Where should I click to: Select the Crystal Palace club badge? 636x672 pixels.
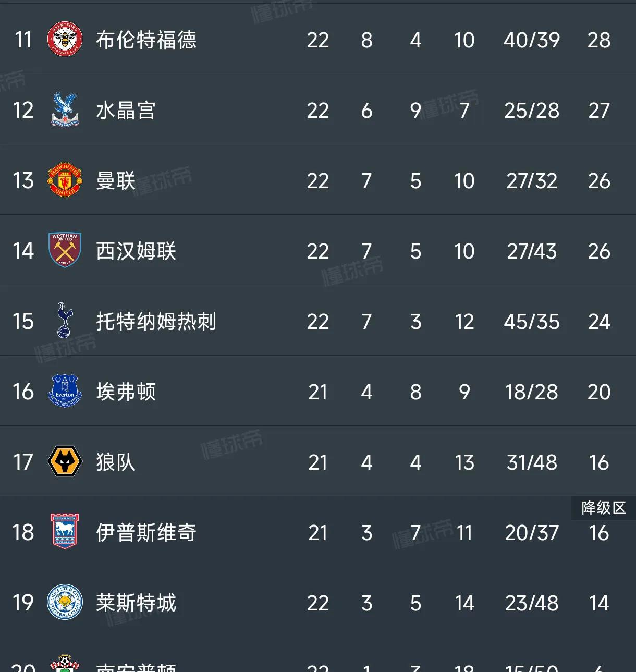[x=64, y=110]
